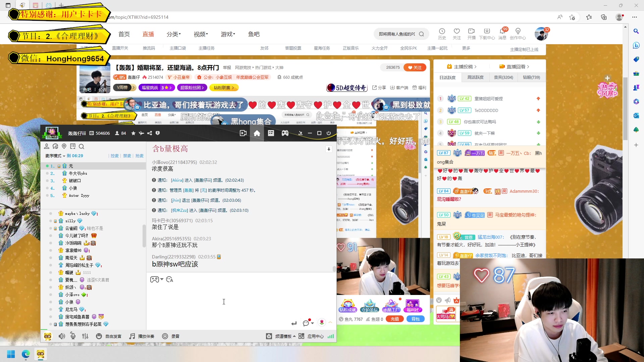Go to 鱼吧 in Douyu navigation
Screen dimensions: 644x362
point(254,34)
